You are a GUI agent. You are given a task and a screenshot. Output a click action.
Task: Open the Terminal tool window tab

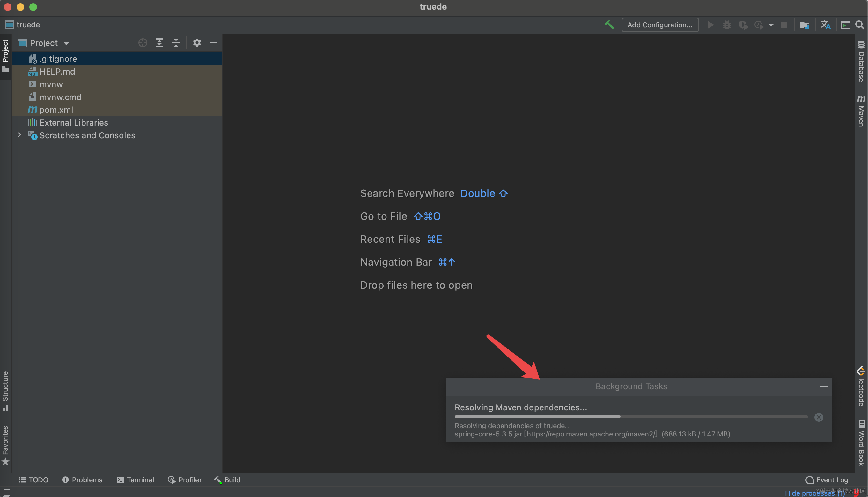(135, 479)
